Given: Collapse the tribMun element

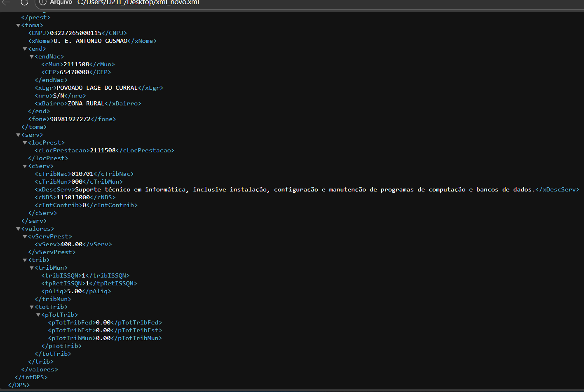Looking at the screenshot, I should [x=32, y=268].
